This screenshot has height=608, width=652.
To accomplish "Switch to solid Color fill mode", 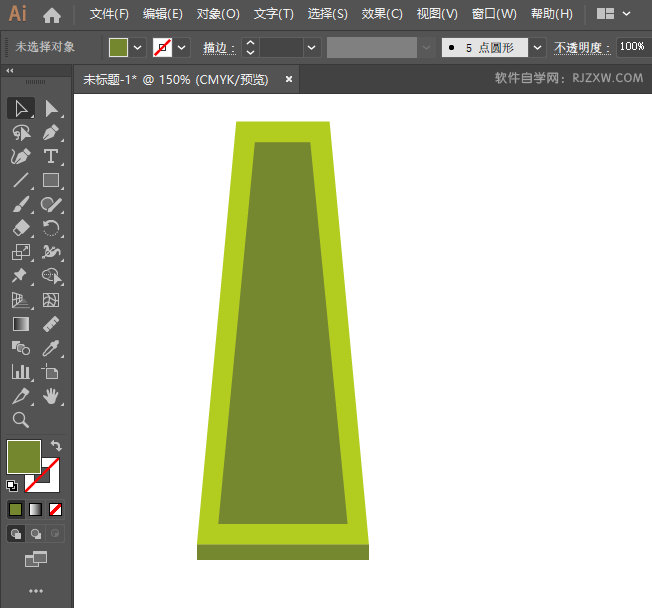I will [16, 509].
